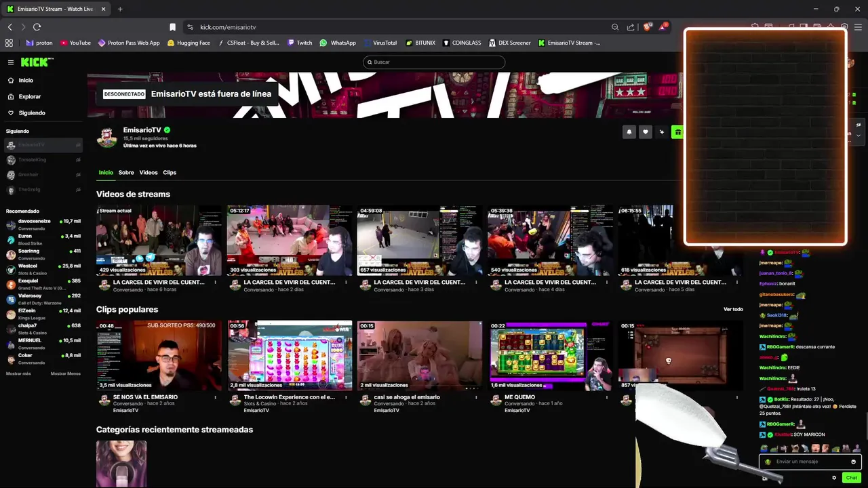Open options for 'casi se ahoga el emisario' clip

click(476, 397)
